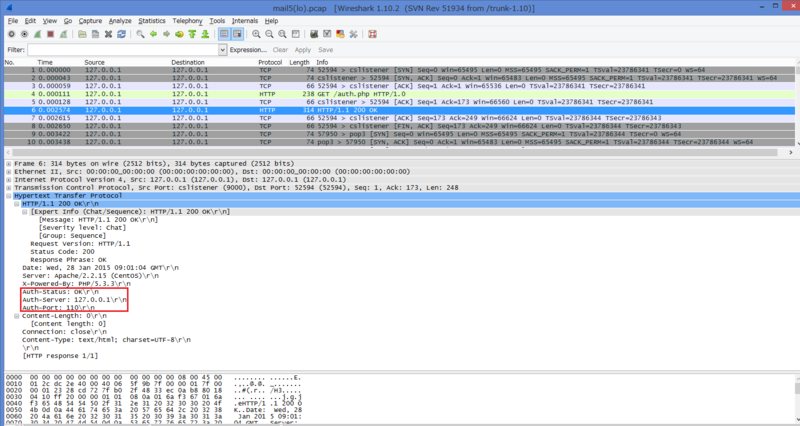Viewport: 800px width, 426px height.
Task: Reset text zoom to normal size
Action: tap(282, 34)
